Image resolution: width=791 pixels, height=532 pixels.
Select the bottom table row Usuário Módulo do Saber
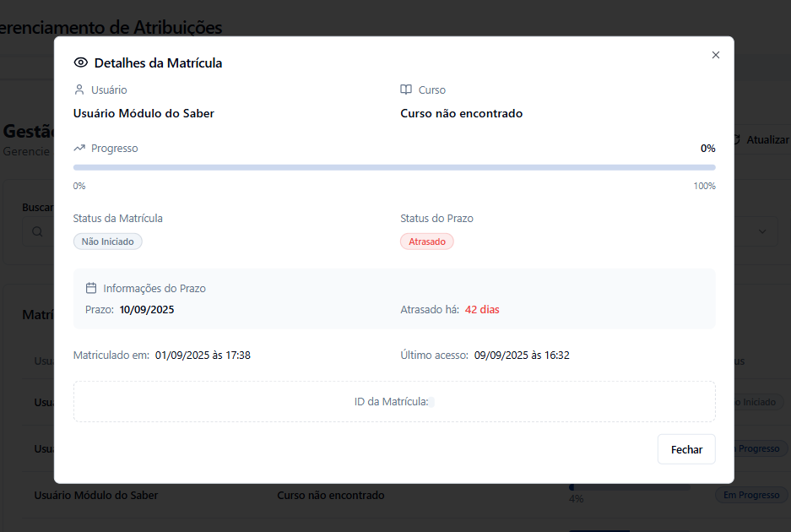pos(96,496)
